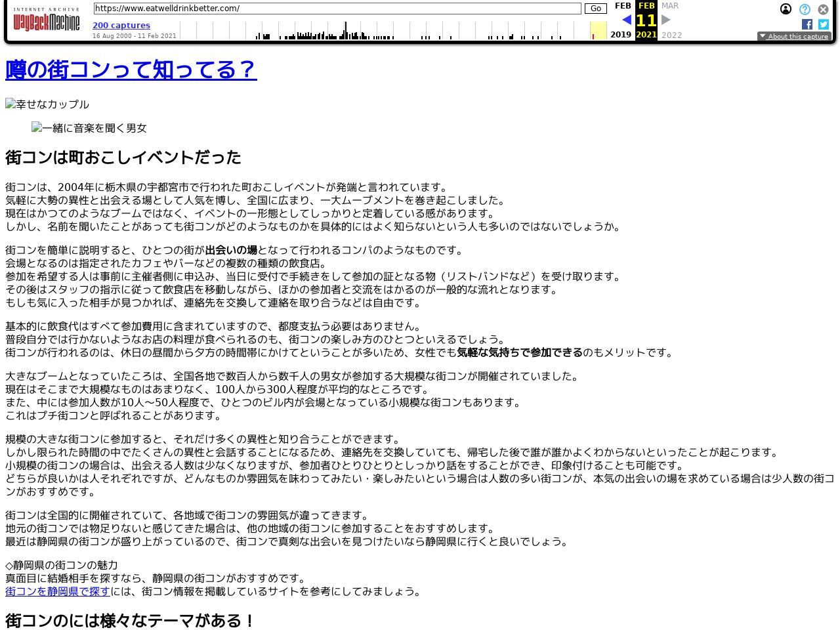840x630 pixels.
Task: Open the Wayback help question icon
Action: click(805, 9)
